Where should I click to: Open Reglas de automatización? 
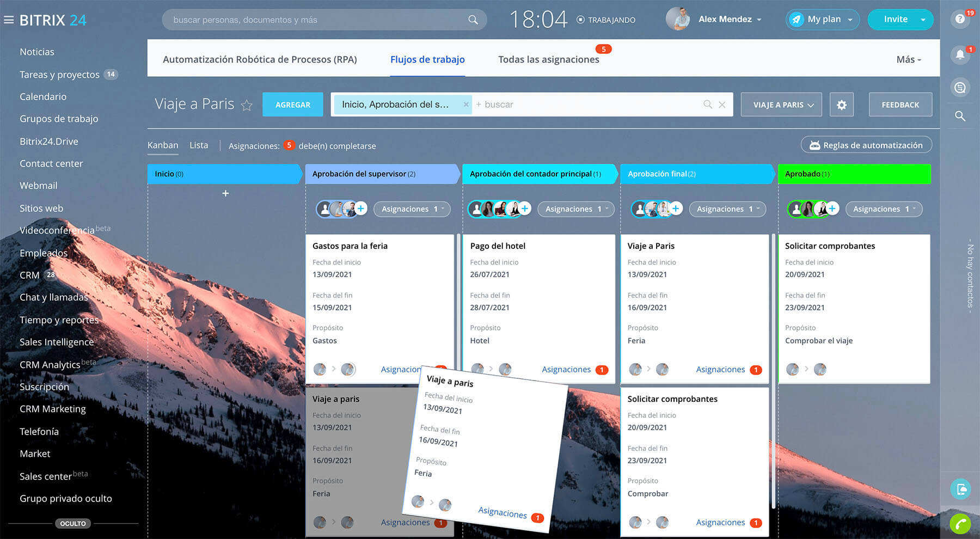click(x=866, y=145)
